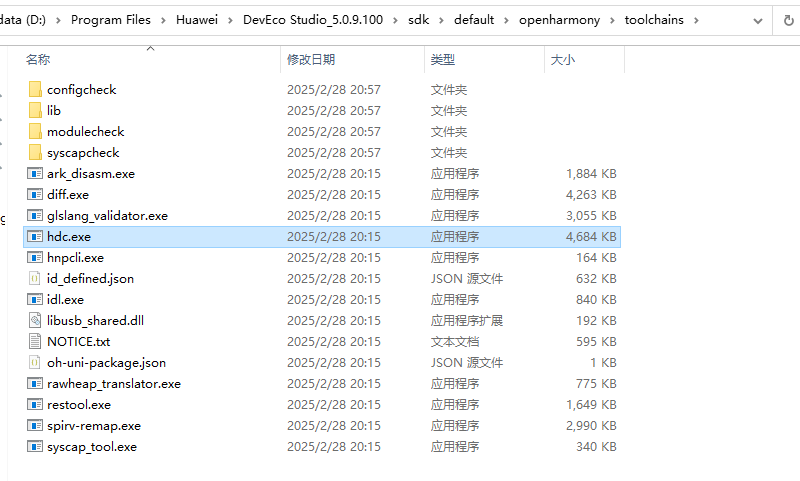Select the lib folder name

[54, 111]
